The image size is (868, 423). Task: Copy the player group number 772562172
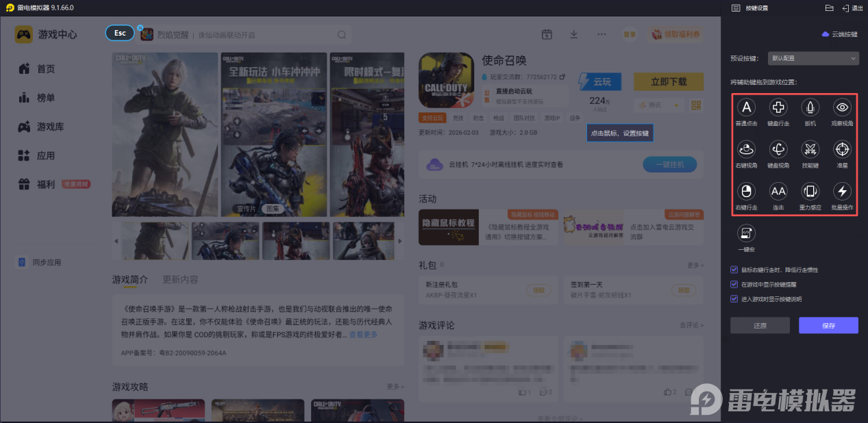click(x=562, y=76)
